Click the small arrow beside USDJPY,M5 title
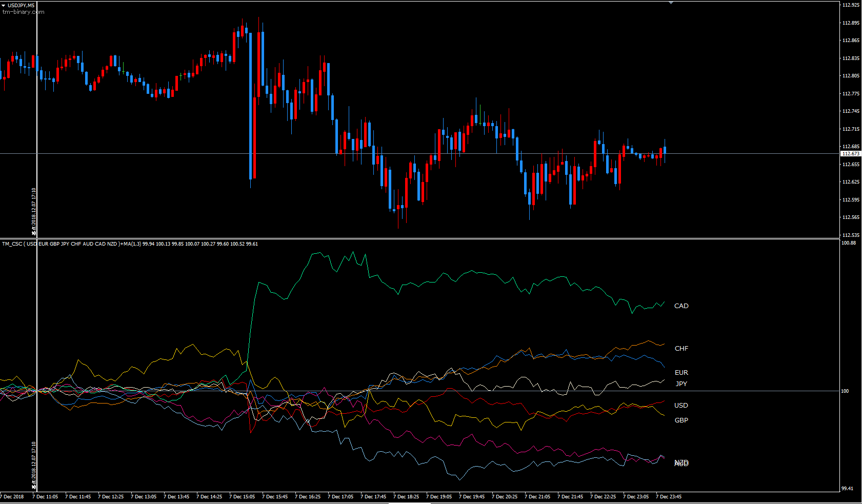 coord(4,5)
